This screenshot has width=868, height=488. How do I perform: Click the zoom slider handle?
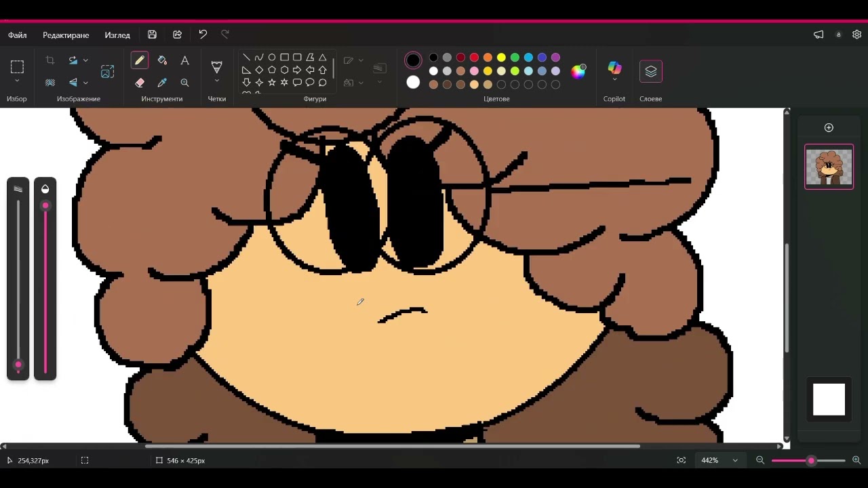point(811,460)
